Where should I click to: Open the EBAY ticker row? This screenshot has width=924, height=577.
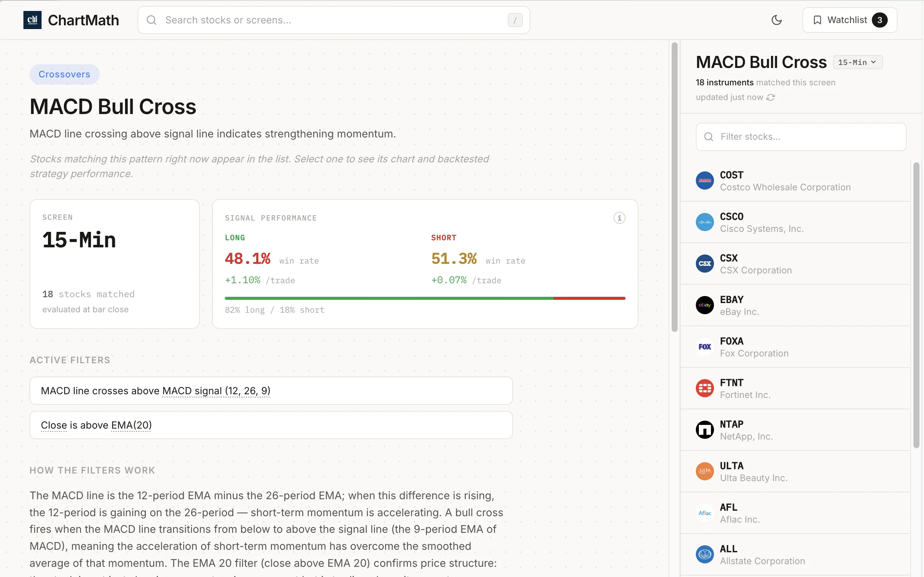(795, 305)
